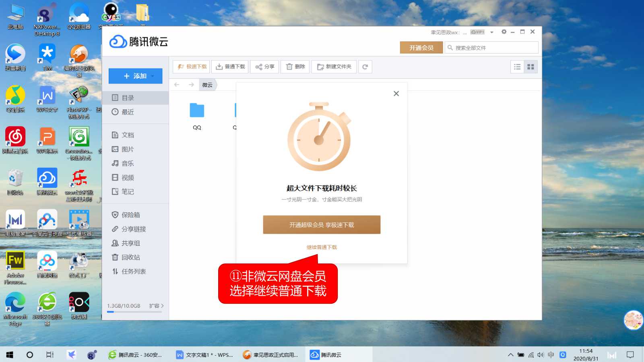Open 任务列表 task list

click(x=135, y=271)
